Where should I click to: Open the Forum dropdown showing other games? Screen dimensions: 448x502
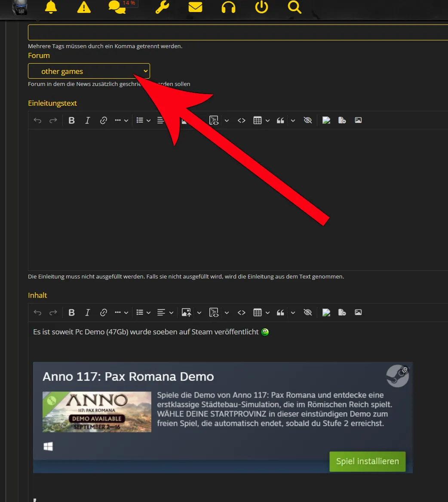89,71
